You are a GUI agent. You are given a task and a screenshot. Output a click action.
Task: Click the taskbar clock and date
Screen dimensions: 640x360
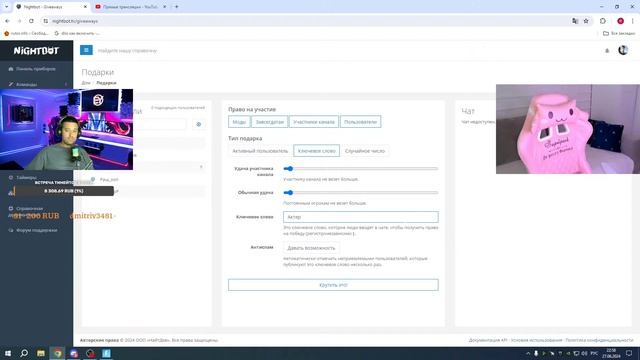(611, 353)
